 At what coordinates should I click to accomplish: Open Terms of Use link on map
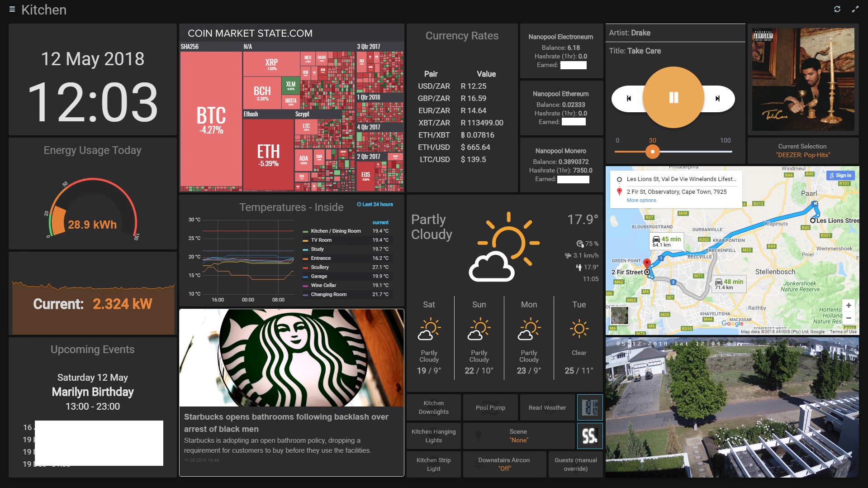(x=843, y=332)
